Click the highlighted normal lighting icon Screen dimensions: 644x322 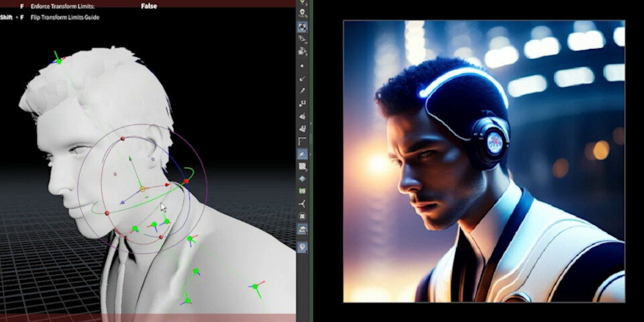303,28
